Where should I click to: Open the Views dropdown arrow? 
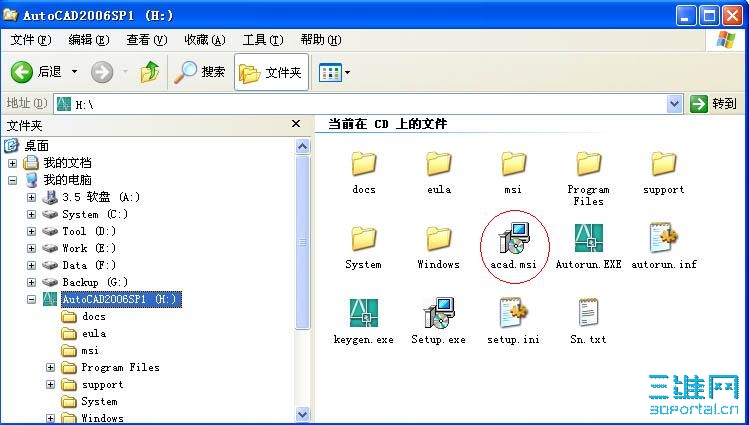(347, 73)
